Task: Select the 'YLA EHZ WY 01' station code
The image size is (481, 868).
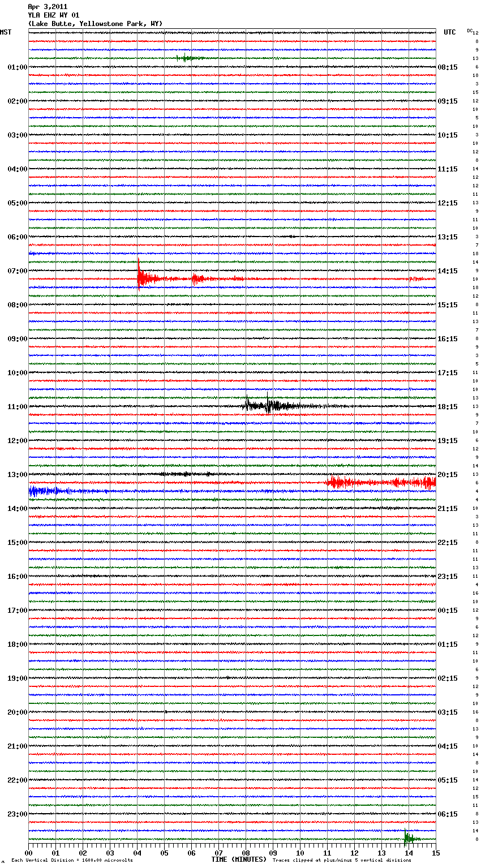Action: 54,15
